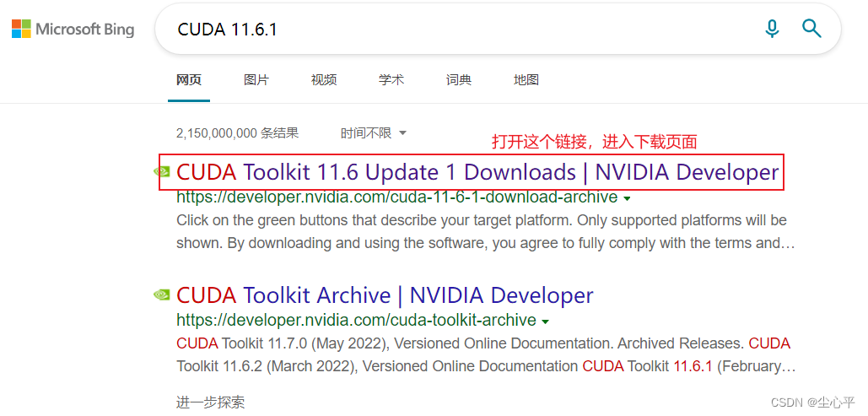
Task: Open the 学术 tab
Action: [391, 80]
